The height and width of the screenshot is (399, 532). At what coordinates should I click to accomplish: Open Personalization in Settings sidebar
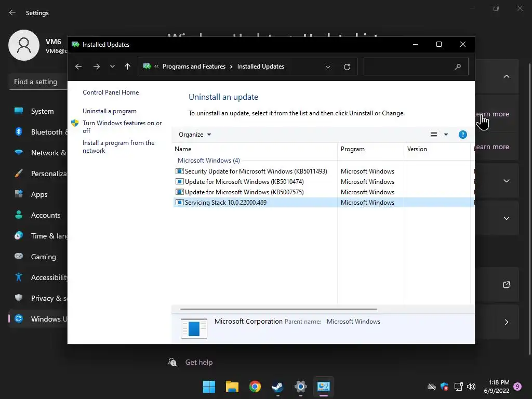[x=38, y=174]
